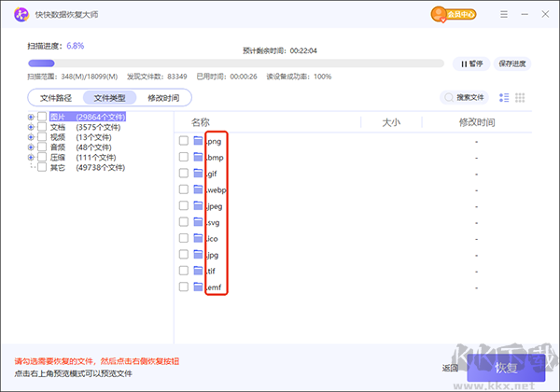This screenshot has width=560, height=392.
Task: Tick the checkbox next to .gif folder
Action: click(184, 174)
